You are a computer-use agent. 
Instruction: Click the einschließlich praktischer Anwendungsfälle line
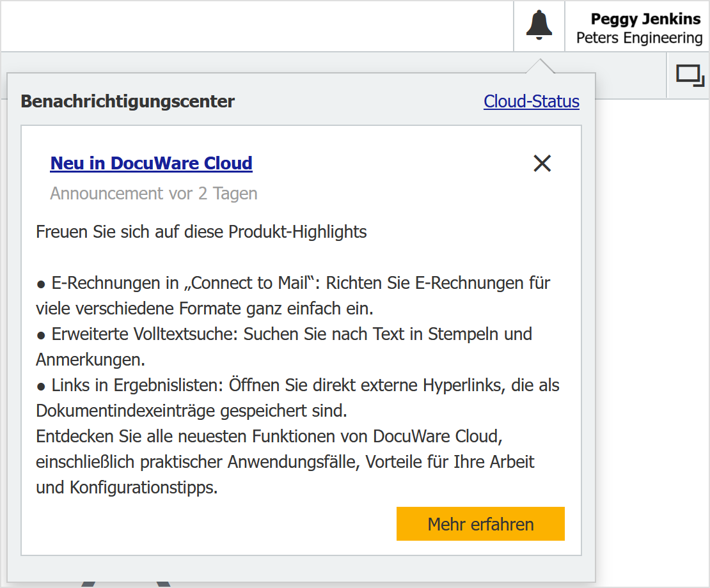click(x=285, y=462)
